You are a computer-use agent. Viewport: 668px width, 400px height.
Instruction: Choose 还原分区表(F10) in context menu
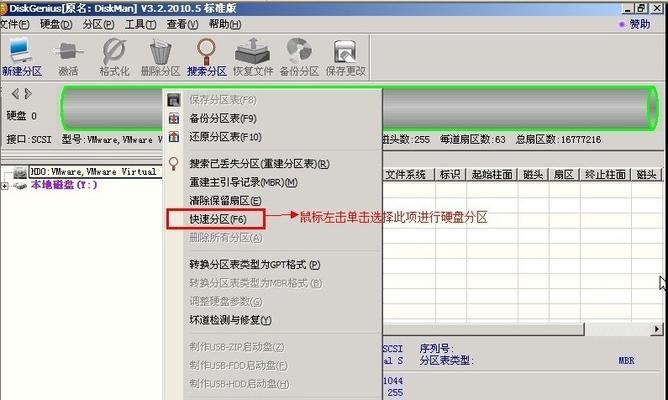point(225,137)
